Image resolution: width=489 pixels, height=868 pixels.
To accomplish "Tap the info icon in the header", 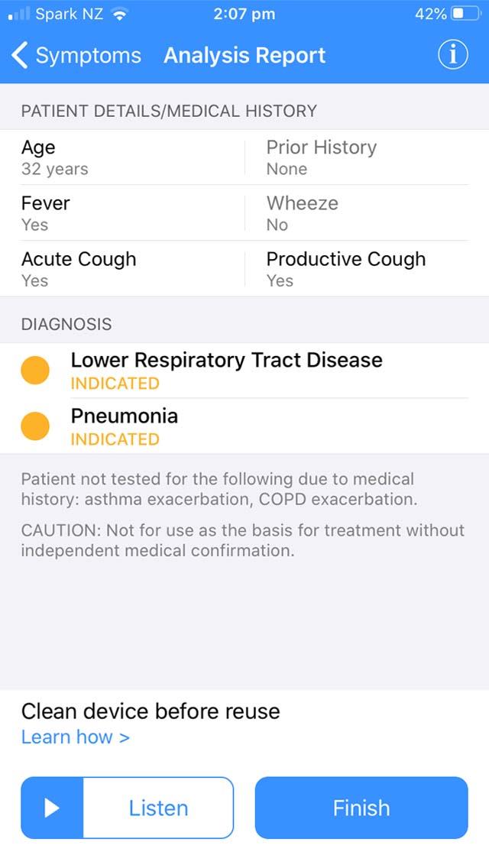I will click(x=452, y=55).
